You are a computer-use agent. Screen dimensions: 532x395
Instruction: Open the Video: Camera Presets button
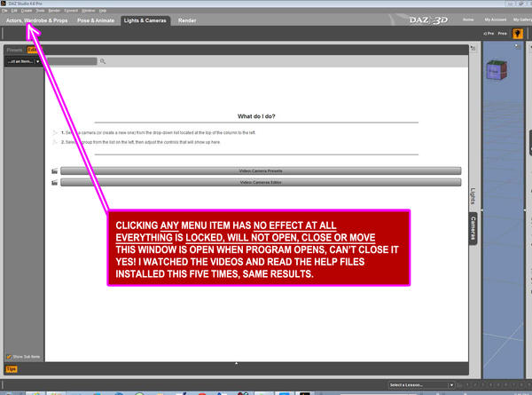pos(261,170)
